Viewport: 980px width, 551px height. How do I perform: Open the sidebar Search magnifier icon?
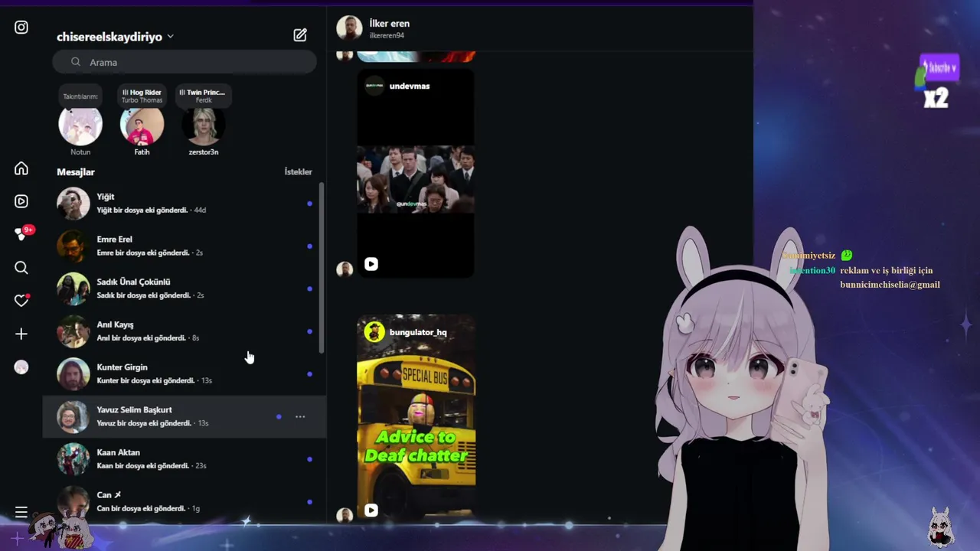[21, 268]
